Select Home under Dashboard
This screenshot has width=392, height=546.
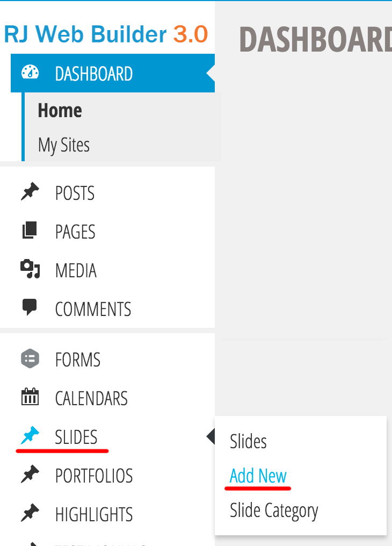pyautogui.click(x=60, y=111)
